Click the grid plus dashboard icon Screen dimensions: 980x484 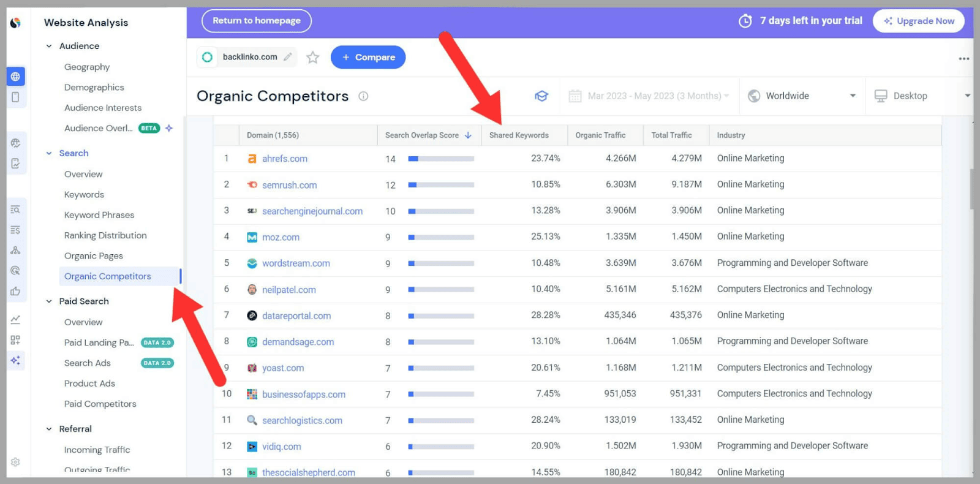tap(15, 340)
